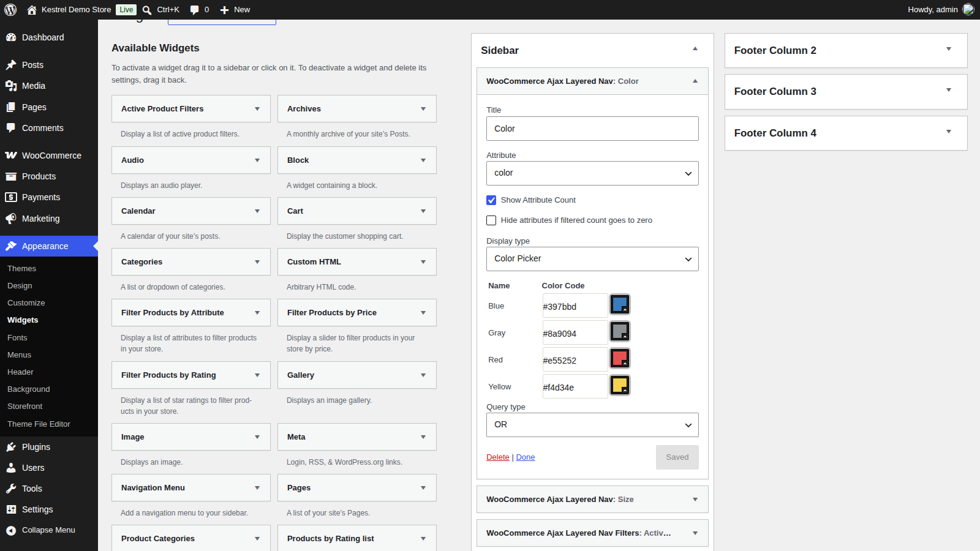Open the Yellow color swatch picker
This screenshot has width=980, height=551.
pyautogui.click(x=620, y=385)
